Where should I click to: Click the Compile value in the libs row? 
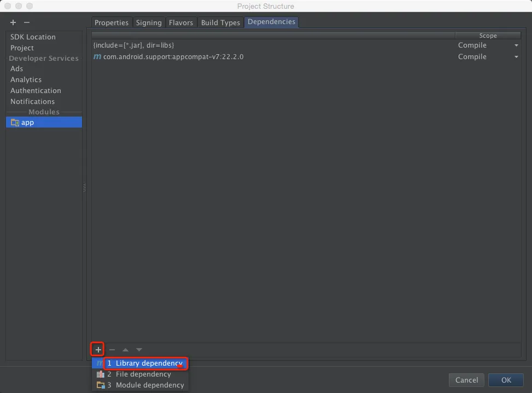472,45
